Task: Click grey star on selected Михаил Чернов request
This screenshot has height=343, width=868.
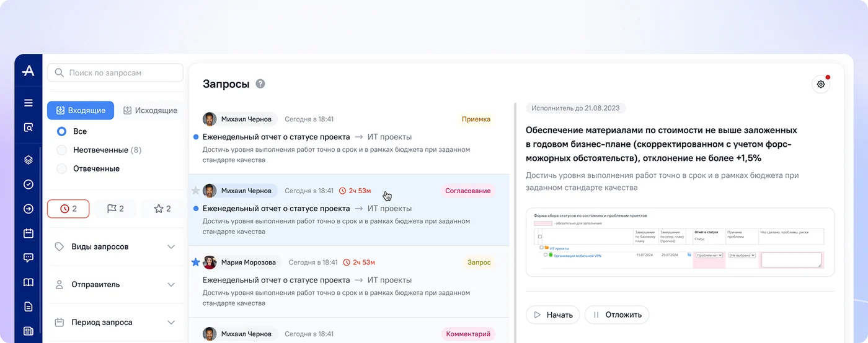Action: coord(196,191)
